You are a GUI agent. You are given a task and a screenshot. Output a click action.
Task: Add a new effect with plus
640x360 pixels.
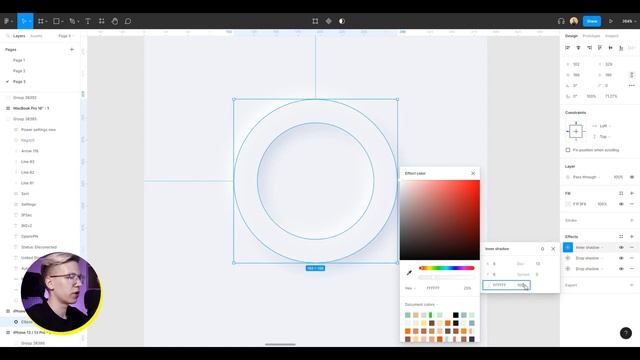tap(632, 237)
